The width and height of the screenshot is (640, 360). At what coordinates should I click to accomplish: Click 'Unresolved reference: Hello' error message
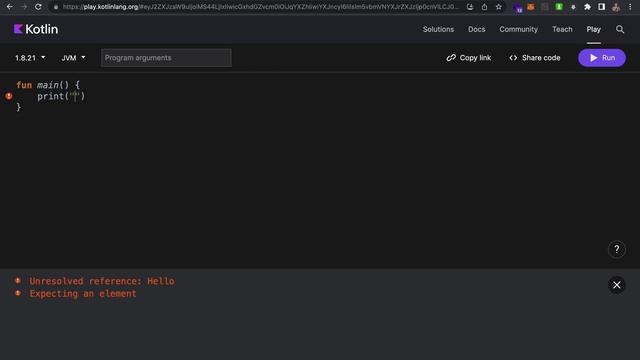[x=102, y=281]
